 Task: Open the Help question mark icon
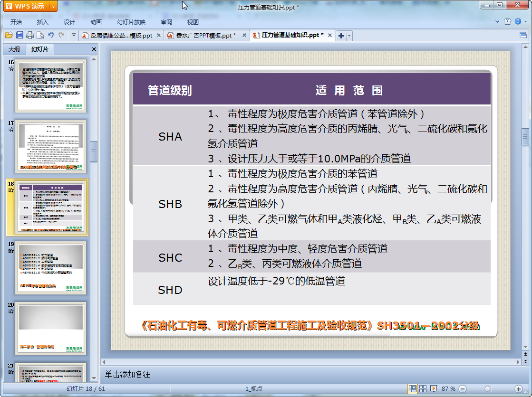[518, 21]
